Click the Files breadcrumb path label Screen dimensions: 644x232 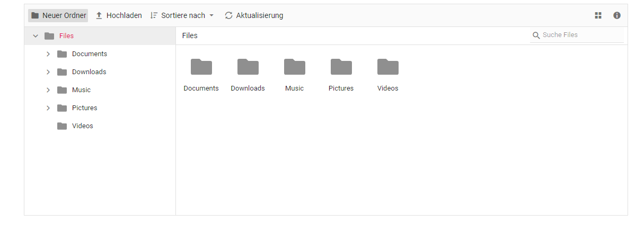190,35
